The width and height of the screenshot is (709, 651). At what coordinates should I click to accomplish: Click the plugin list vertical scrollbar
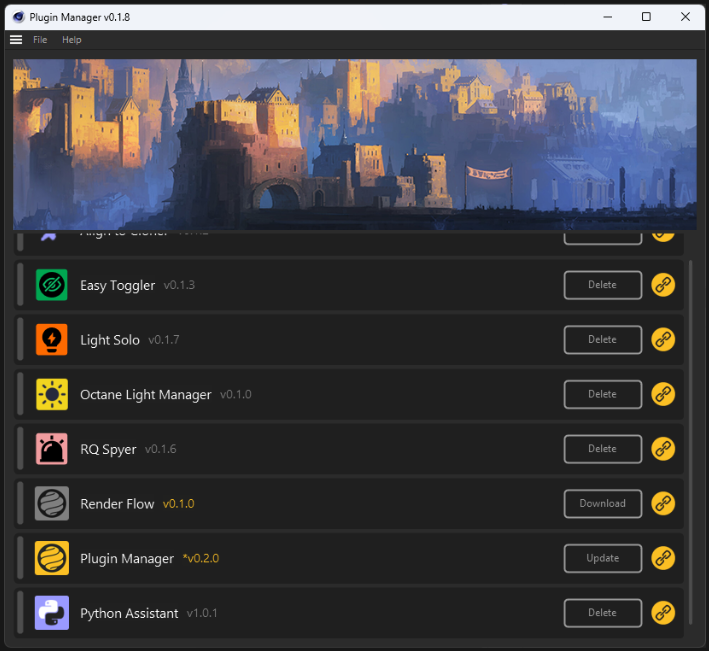(690, 442)
